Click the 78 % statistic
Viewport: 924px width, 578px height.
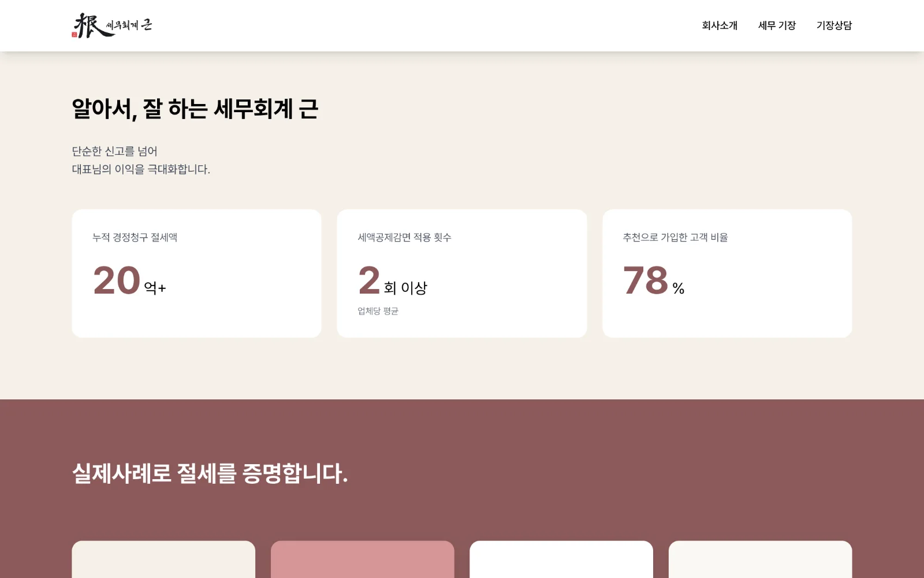[x=654, y=281]
